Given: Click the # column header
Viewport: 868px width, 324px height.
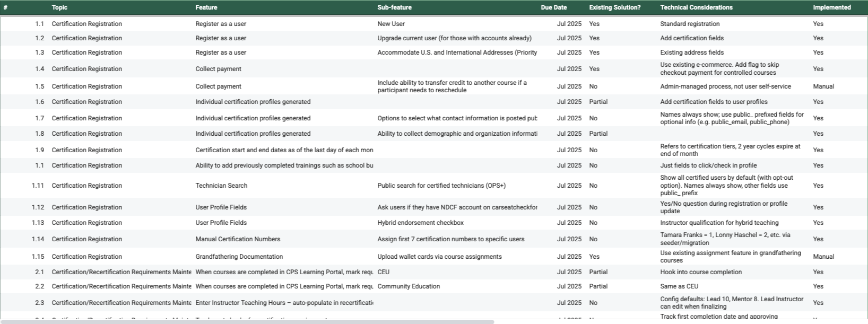Looking at the screenshot, I should point(5,7).
